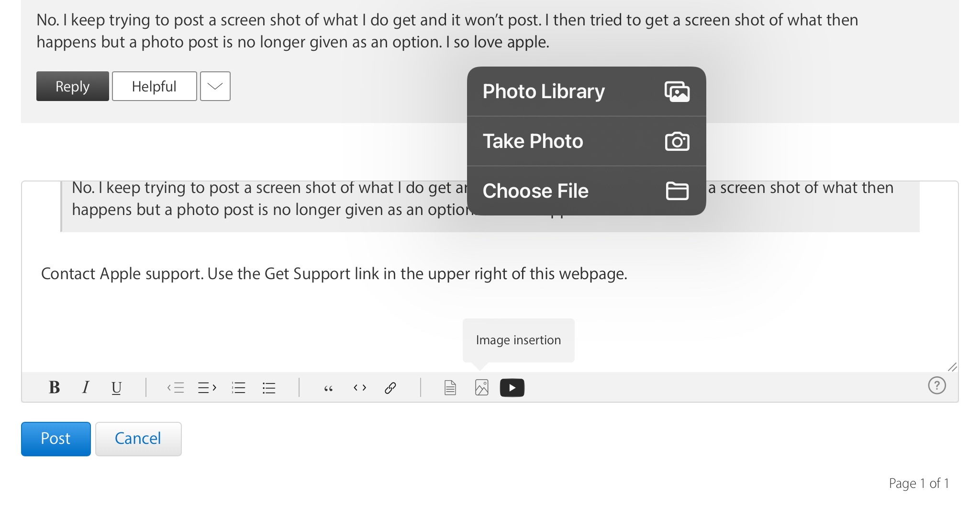Select Choose File from the popup
Viewport: 980px width, 520px height.
tap(586, 191)
